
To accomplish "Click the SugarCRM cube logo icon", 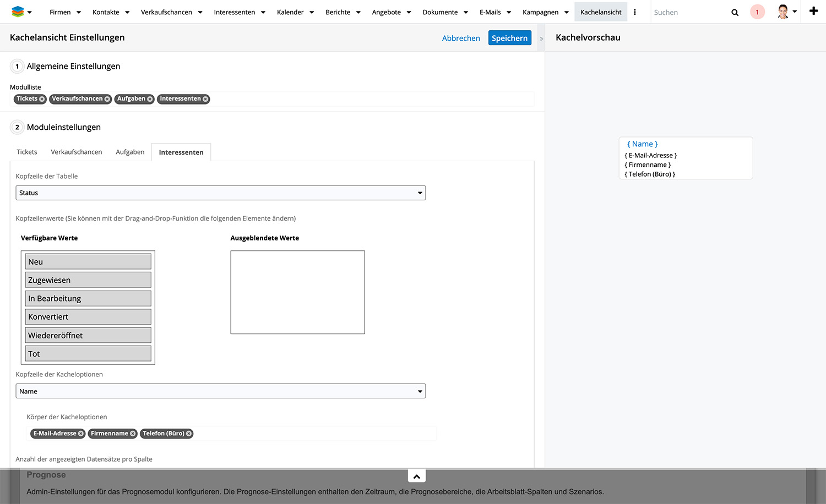I will (18, 12).
